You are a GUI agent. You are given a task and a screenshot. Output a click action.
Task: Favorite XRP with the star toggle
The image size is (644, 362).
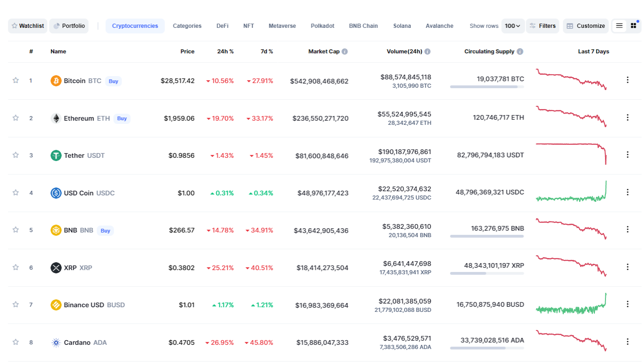[x=16, y=267]
